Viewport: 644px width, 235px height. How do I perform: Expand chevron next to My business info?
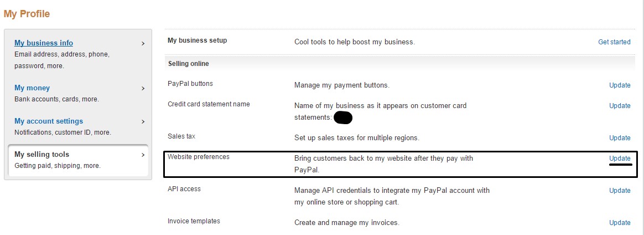click(143, 43)
